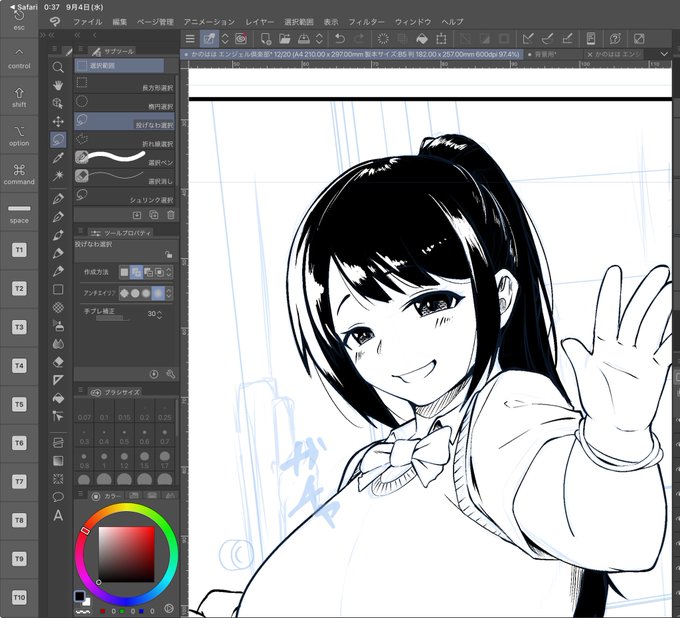Select the Fill bucket tool in tool palette
Screen dimensions: 680x618
[58, 398]
